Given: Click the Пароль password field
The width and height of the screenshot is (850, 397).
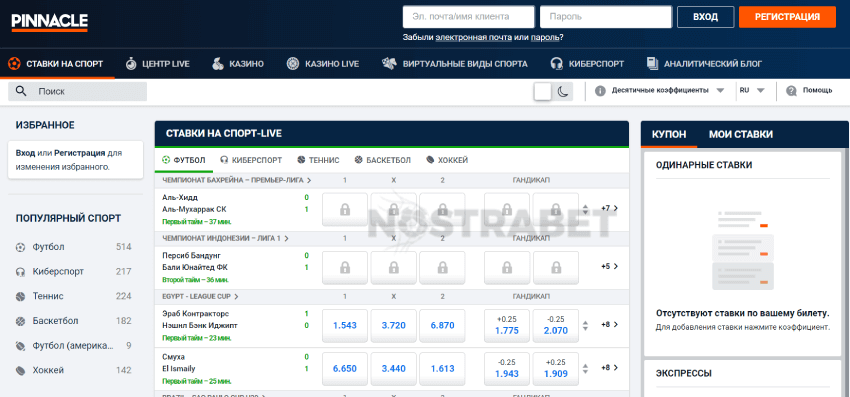Looking at the screenshot, I should coord(606,17).
